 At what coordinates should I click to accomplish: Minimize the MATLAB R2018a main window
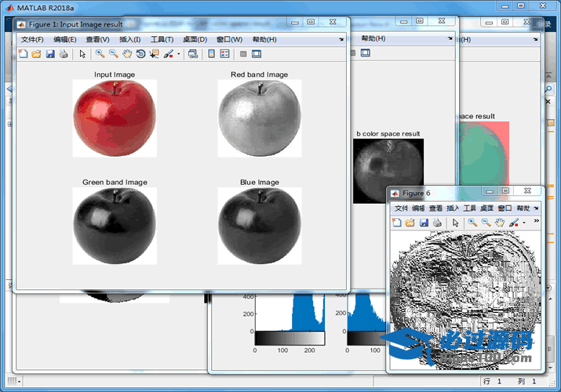click(x=505, y=6)
